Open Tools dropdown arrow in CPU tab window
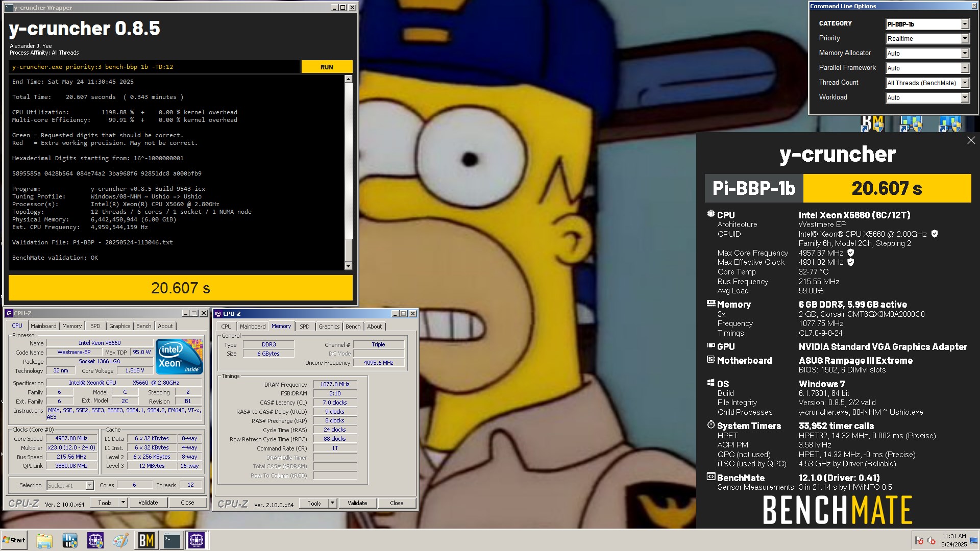The image size is (980, 551). tap(123, 503)
